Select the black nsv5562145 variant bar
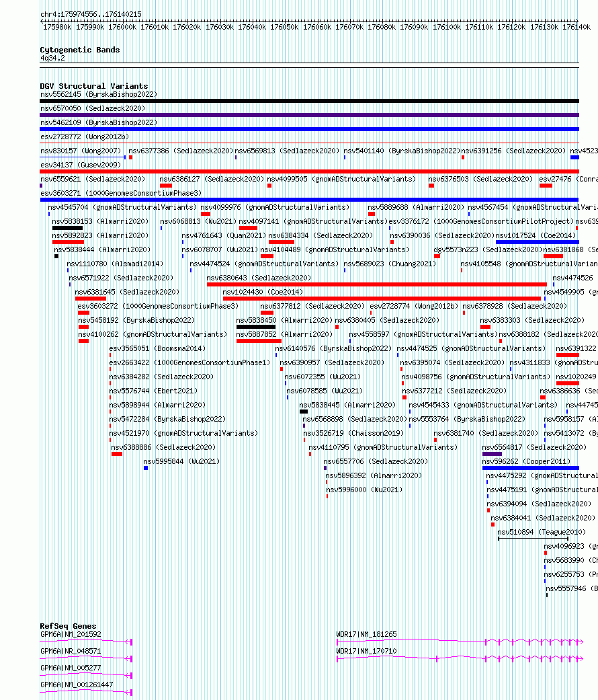The image size is (598, 700). point(309,101)
